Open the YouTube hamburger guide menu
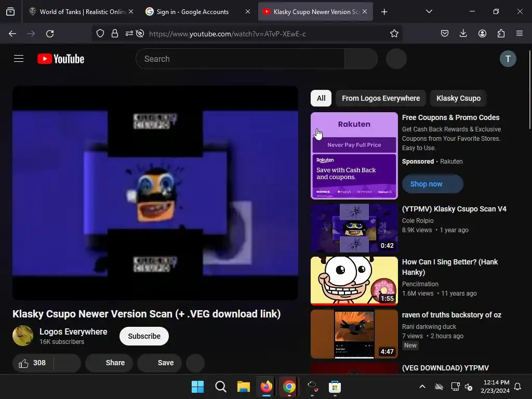This screenshot has width=532, height=399. tap(19, 59)
